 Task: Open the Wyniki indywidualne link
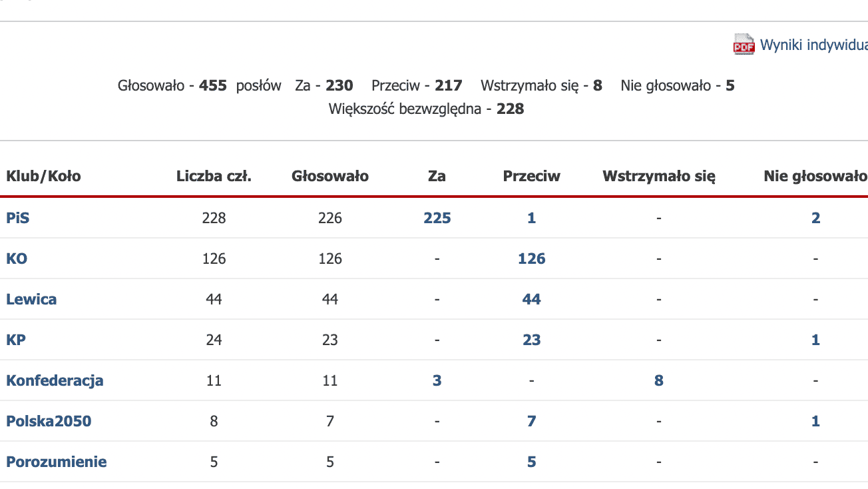tap(814, 45)
